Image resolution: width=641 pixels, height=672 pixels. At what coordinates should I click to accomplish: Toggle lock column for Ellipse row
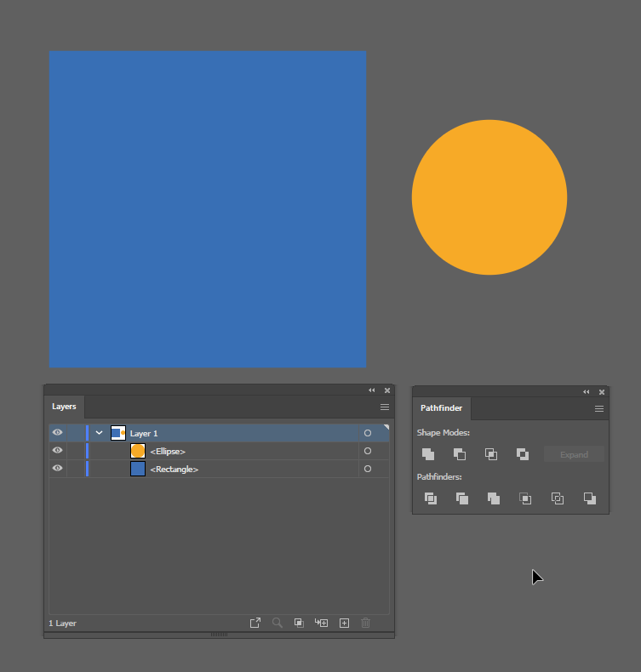click(x=76, y=451)
